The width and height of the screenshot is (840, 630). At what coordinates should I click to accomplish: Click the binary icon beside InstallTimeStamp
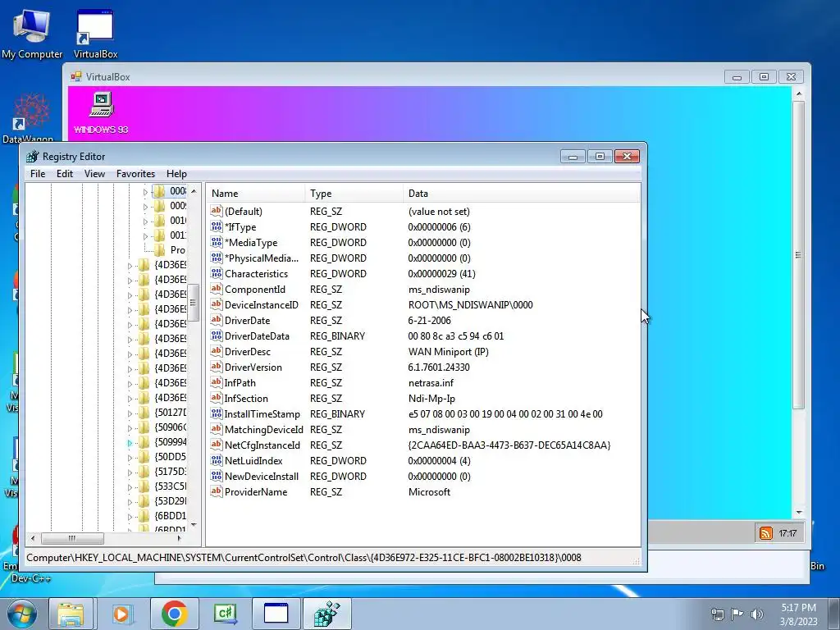pyautogui.click(x=217, y=413)
